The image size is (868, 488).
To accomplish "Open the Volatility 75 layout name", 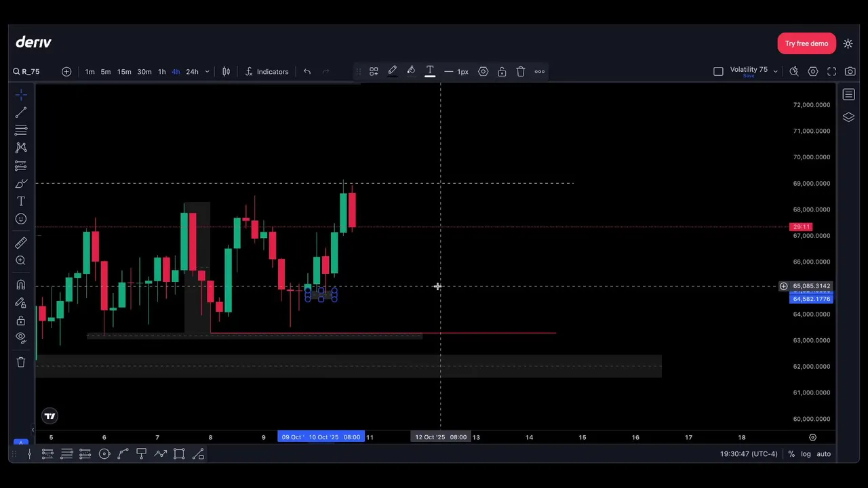I will [x=749, y=70].
